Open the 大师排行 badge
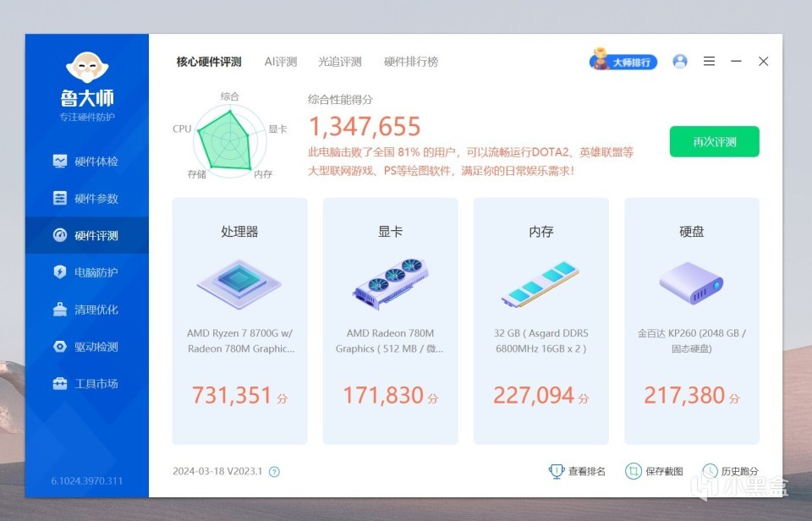The width and height of the screenshot is (812, 521). point(623,61)
